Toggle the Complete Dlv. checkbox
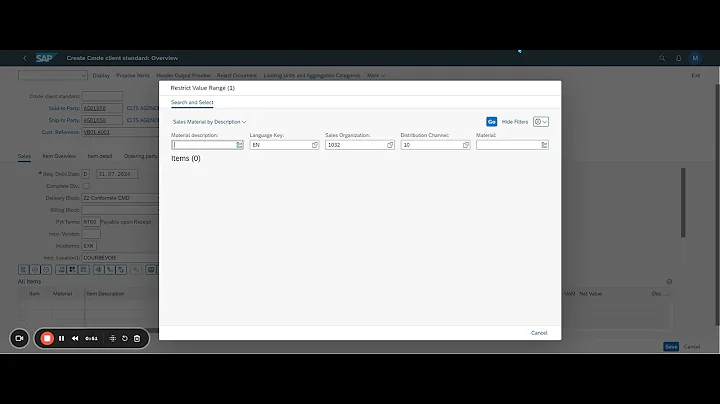The image size is (720, 404). 86,186
